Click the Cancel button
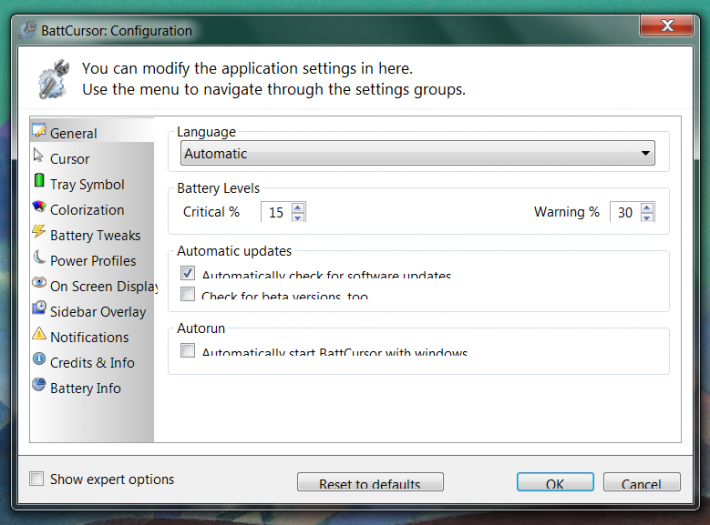 click(x=642, y=482)
